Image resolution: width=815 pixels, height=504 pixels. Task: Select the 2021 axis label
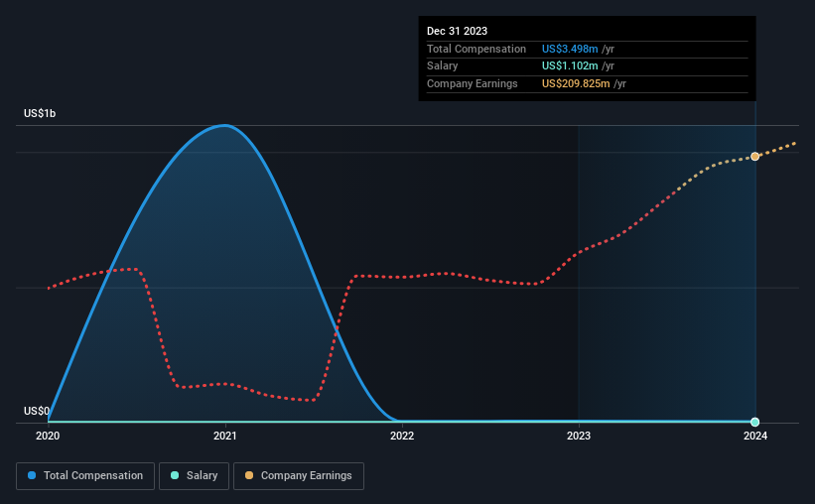225,436
